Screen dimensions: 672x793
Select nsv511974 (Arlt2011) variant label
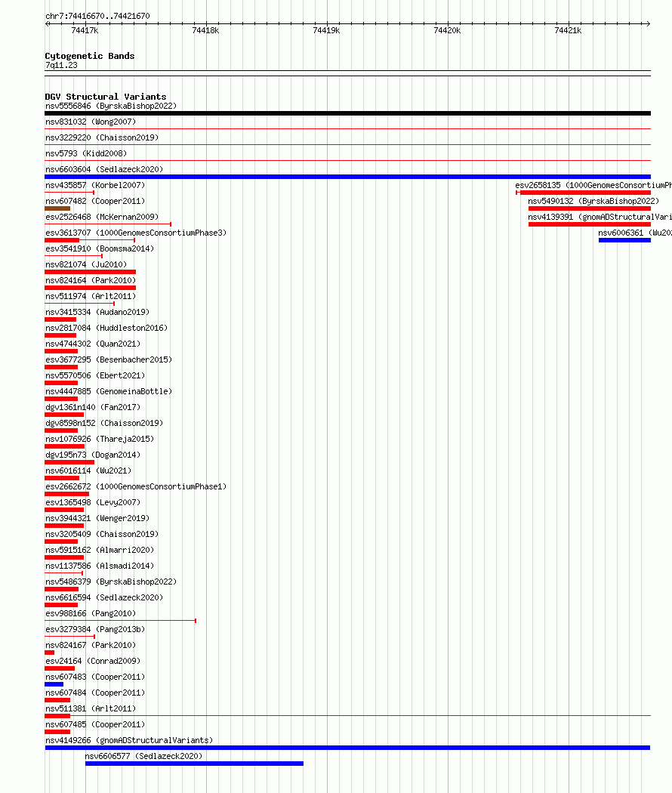click(91, 296)
